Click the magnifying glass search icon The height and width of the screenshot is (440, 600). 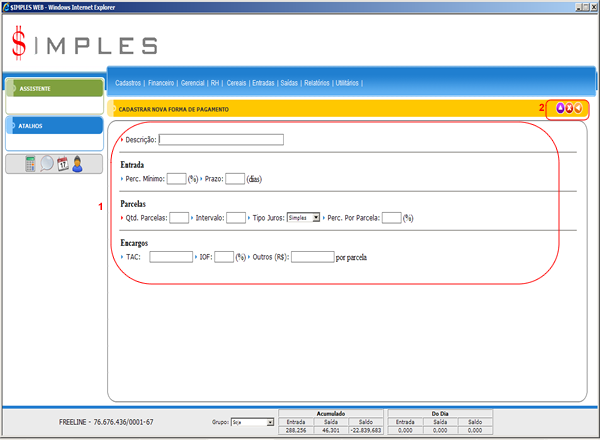[x=47, y=164]
